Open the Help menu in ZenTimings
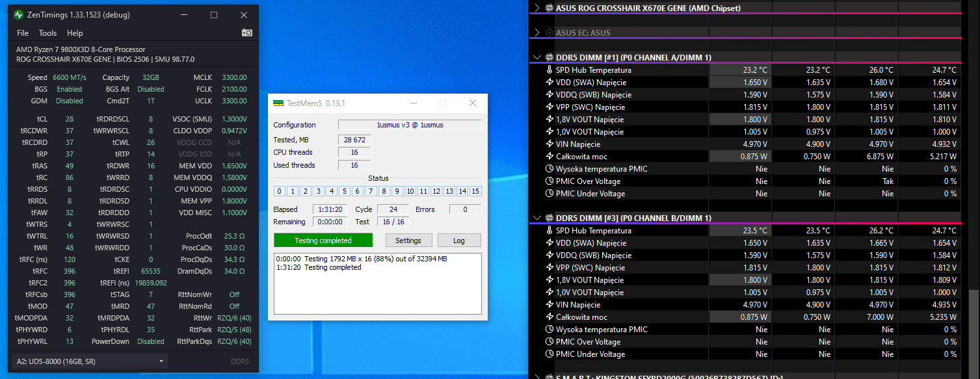This screenshot has width=980, height=379. (75, 33)
